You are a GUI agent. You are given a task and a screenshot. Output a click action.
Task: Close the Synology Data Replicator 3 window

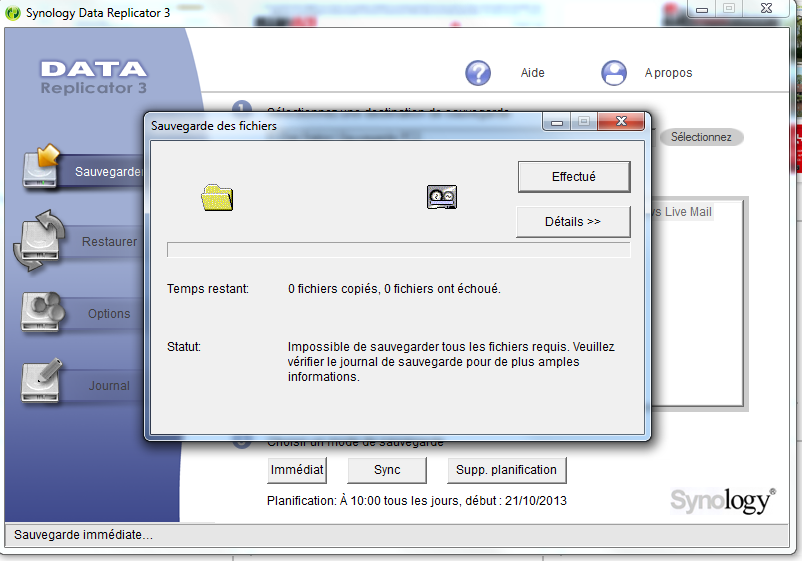point(766,8)
